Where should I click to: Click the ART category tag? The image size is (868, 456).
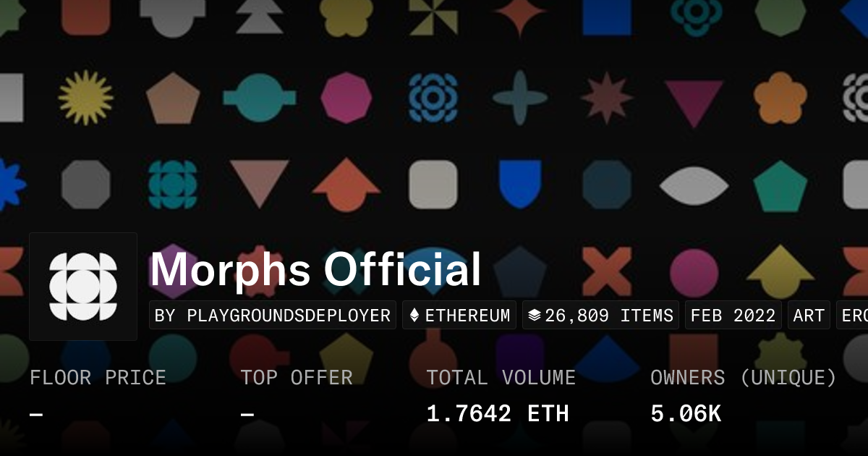tap(809, 316)
